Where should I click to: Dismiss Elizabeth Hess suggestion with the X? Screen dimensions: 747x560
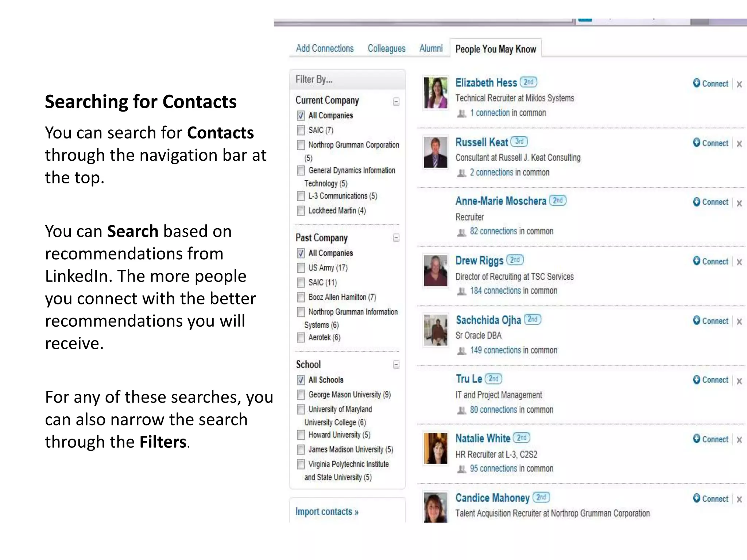pyautogui.click(x=739, y=84)
